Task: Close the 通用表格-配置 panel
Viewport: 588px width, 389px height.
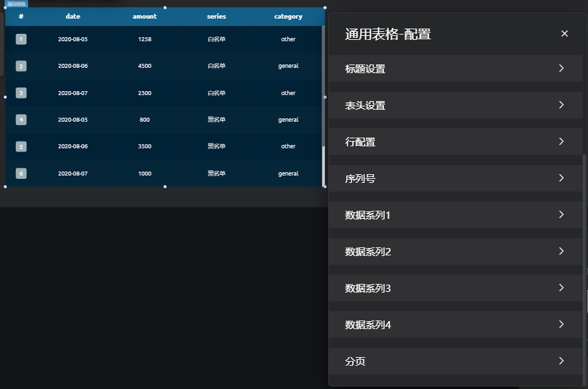Action: 564,34
